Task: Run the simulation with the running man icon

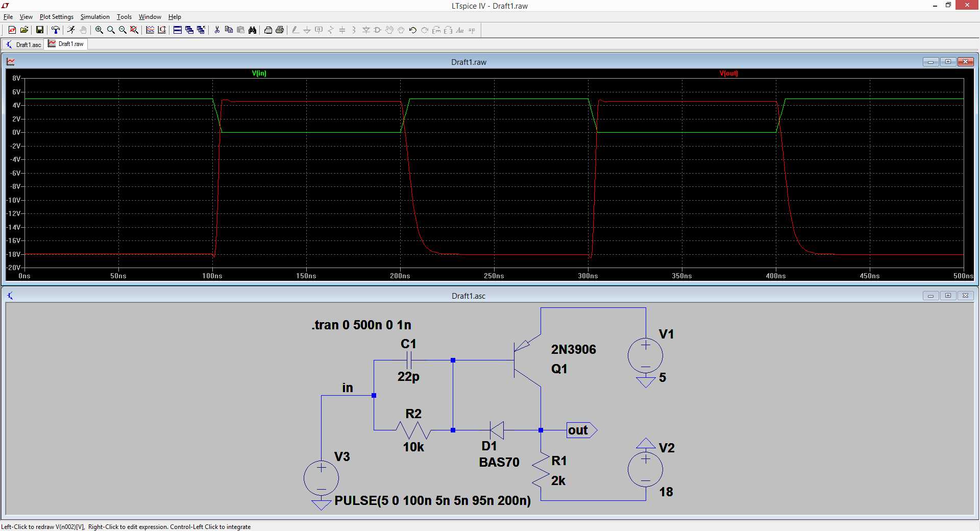Action: [71, 30]
